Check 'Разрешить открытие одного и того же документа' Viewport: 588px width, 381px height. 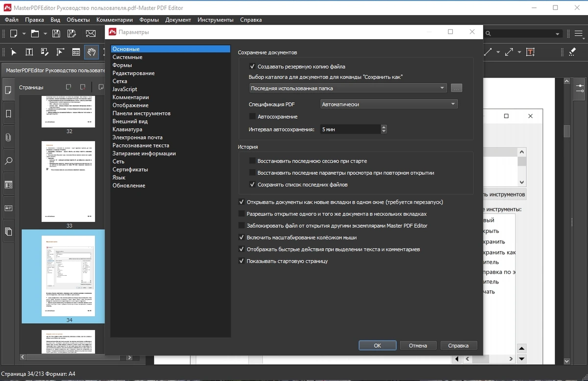[242, 214]
